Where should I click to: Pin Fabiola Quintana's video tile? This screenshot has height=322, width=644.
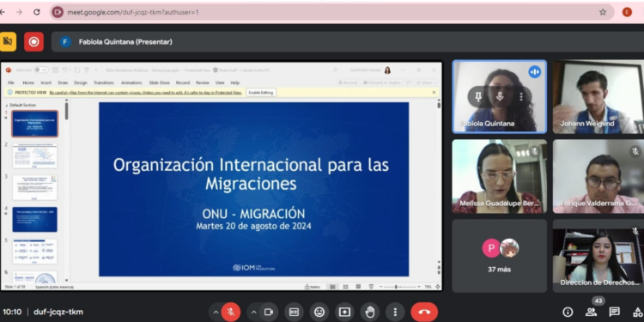coord(478,96)
